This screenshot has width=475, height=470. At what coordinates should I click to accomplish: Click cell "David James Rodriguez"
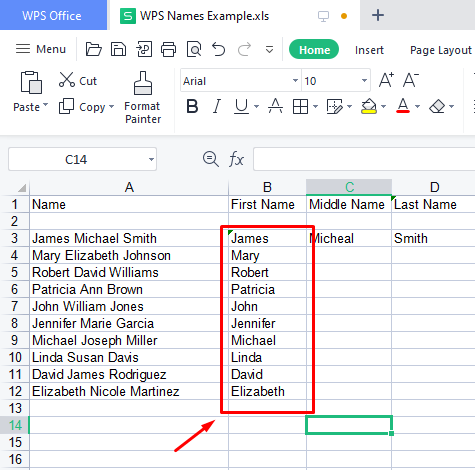[x=129, y=374]
